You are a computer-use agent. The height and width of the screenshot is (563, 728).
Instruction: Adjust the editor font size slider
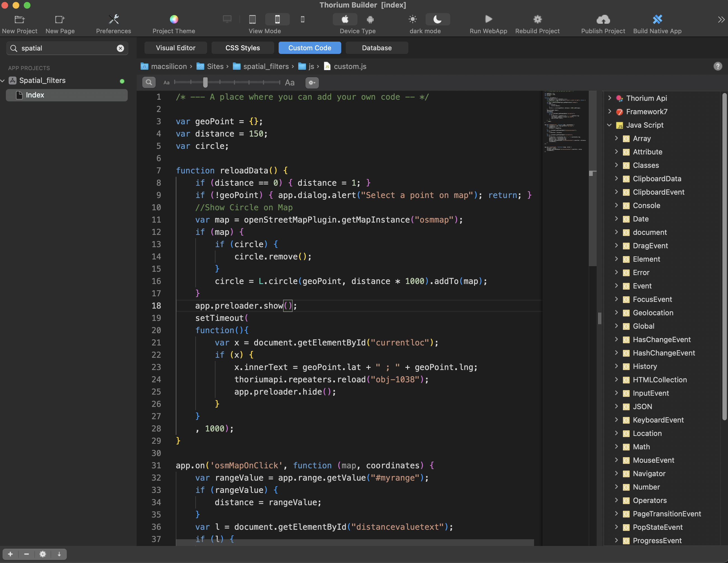205,82
